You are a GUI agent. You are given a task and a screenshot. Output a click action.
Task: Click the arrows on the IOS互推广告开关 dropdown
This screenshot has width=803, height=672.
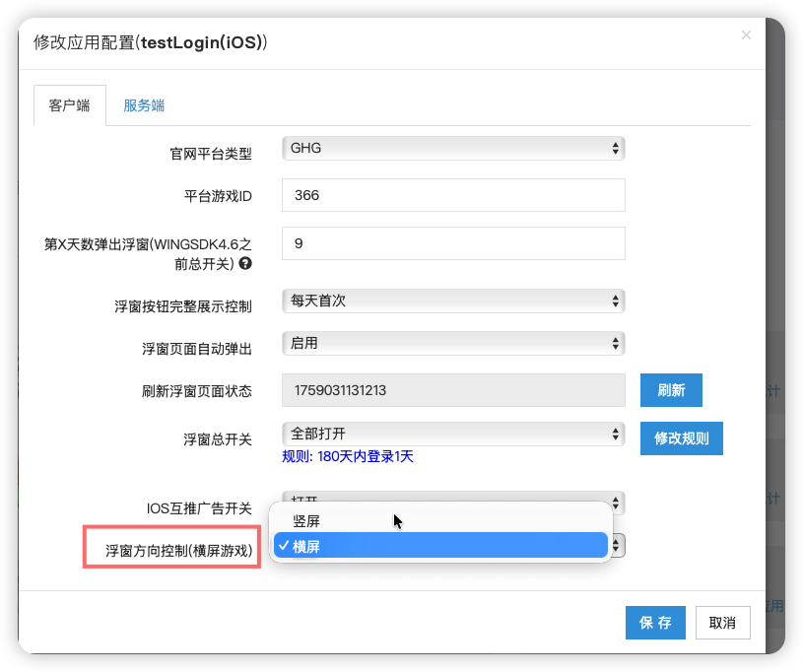coord(616,503)
